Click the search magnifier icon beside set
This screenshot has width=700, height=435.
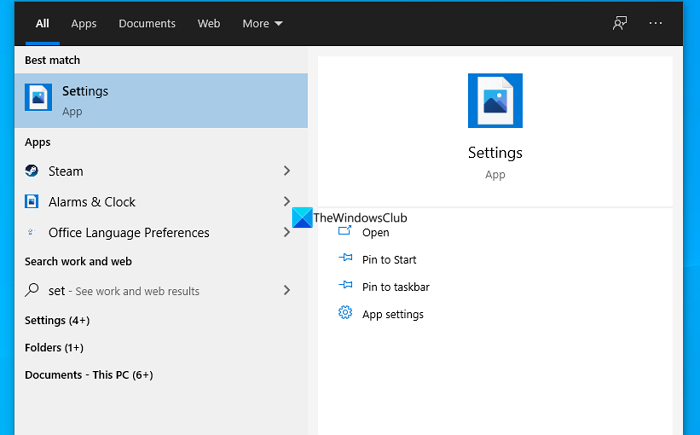coord(32,290)
